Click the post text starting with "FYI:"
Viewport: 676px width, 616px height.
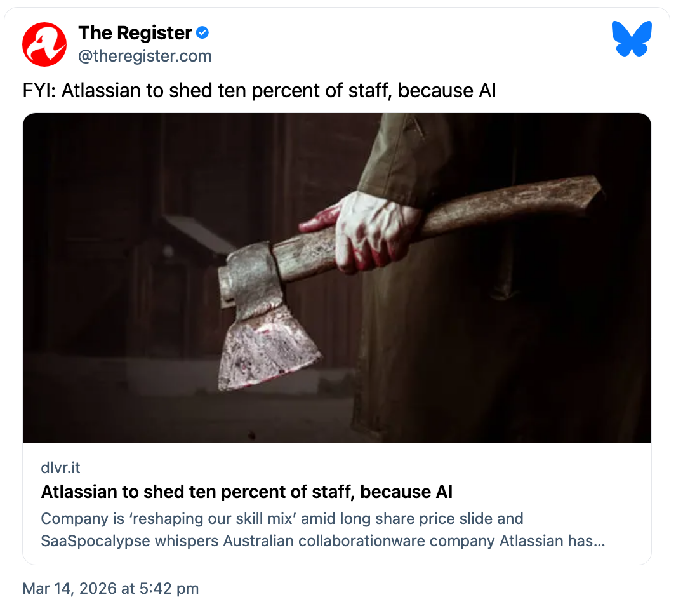259,91
